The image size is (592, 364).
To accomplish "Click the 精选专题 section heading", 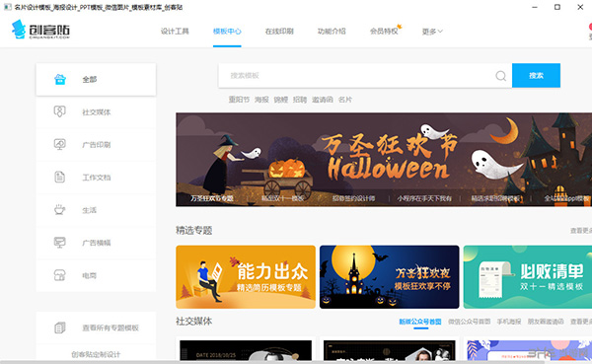I will click(x=194, y=230).
